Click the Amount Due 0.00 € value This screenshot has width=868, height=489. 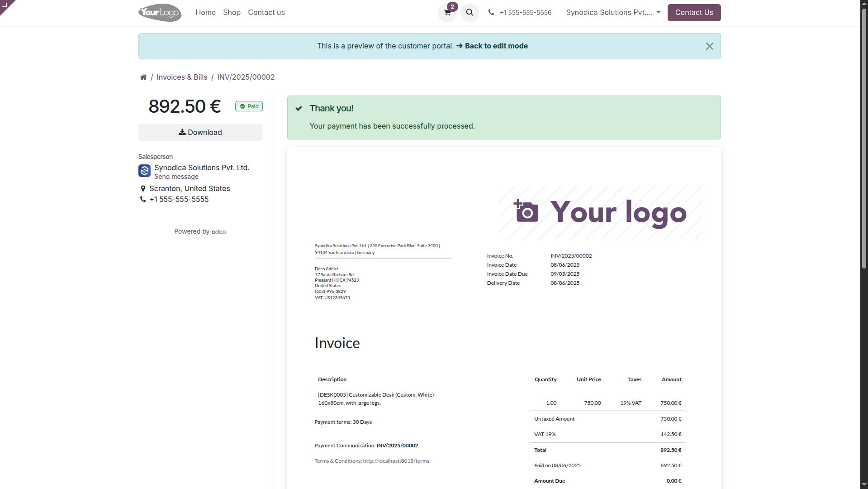tap(674, 481)
